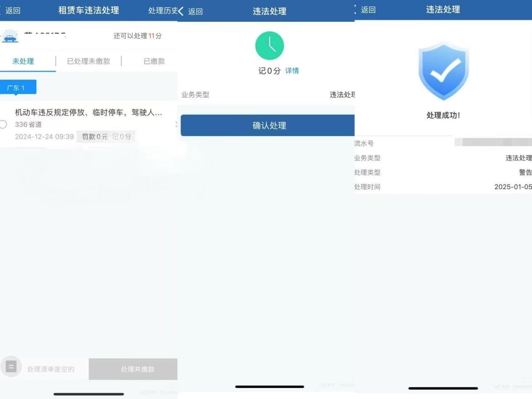The image size is (532, 399).
Task: Click the 详情 link next to 记0分
Action: coord(292,71)
